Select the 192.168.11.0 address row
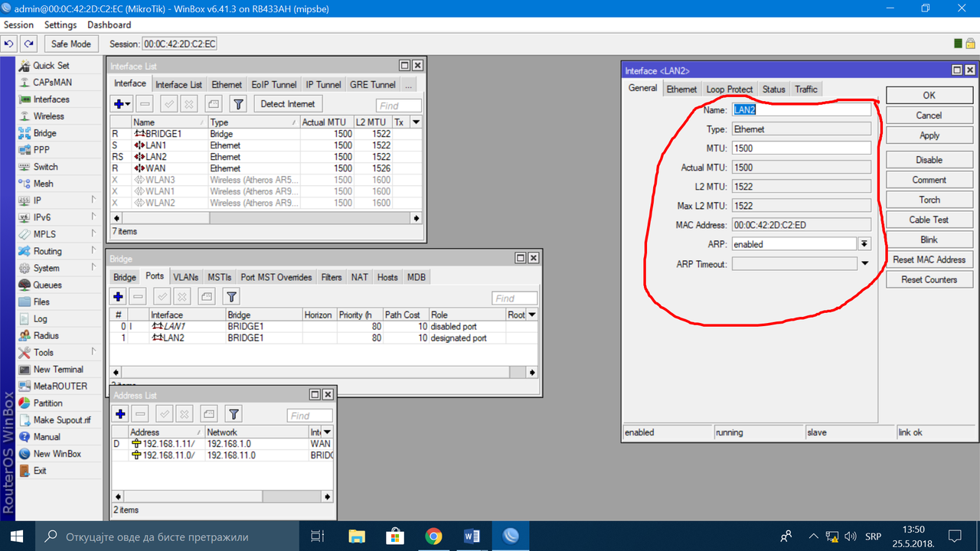The width and height of the screenshot is (980, 551). coord(222,455)
